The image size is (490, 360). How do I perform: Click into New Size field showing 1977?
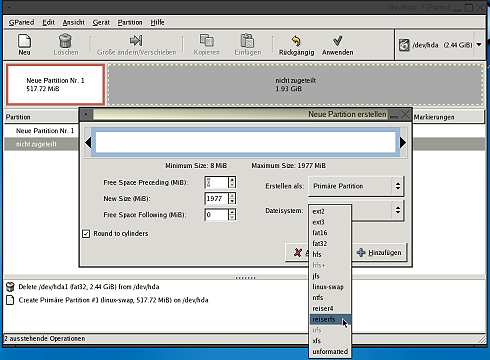(x=217, y=199)
